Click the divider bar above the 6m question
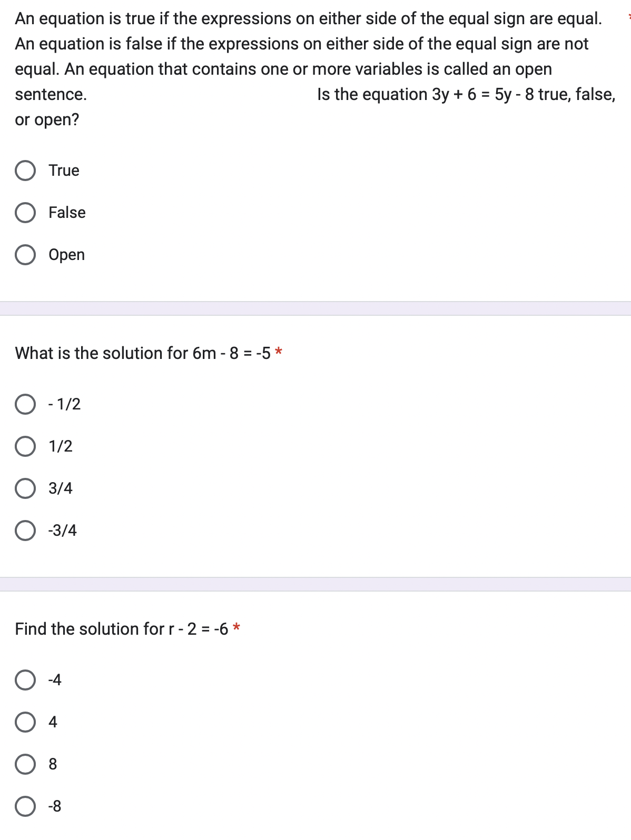Image resolution: width=631 pixels, height=840 pixels. coord(315,308)
